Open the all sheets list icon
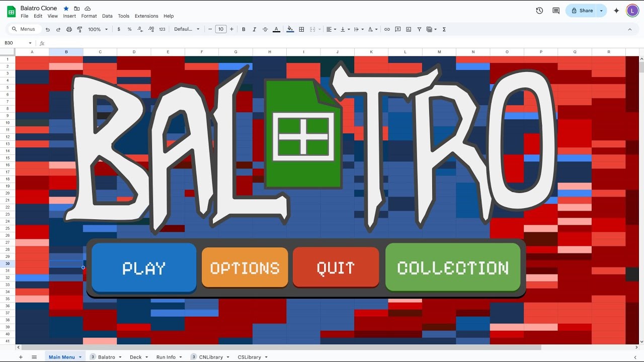 (x=34, y=357)
